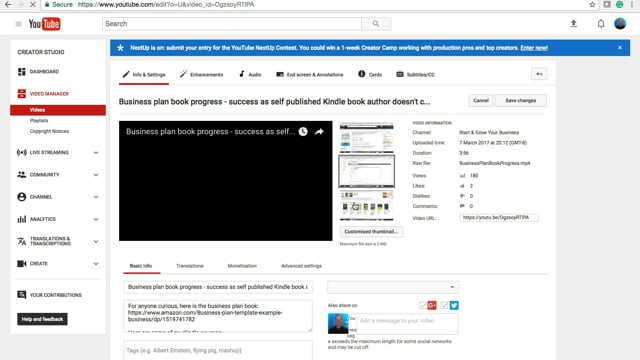Click the Video URL field
The width and height of the screenshot is (640, 360).
(x=498, y=218)
